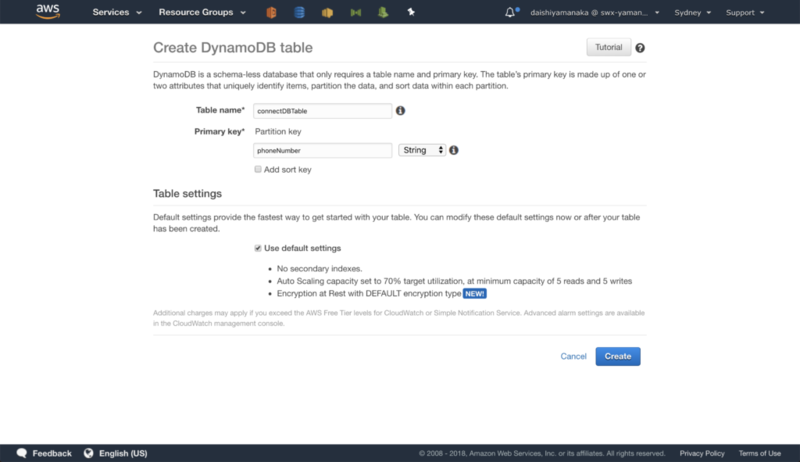This screenshot has height=462, width=800.
Task: Click the 'No secondary indexes.' bullet
Action: click(319, 269)
